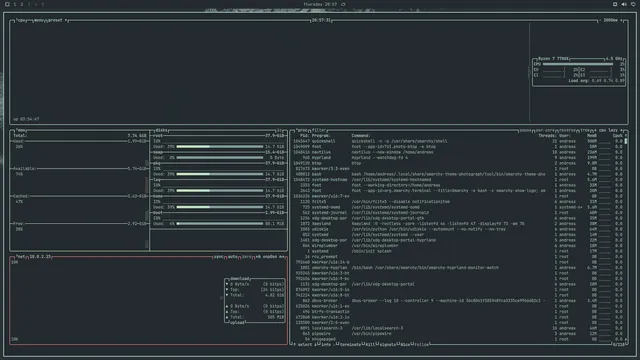Switch to workspace 4 in top bar

coord(36,4)
